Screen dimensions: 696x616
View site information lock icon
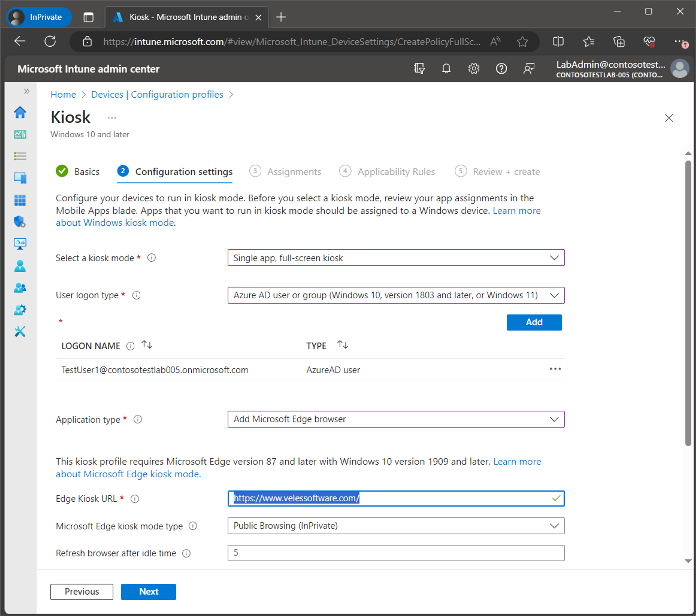pos(88,41)
